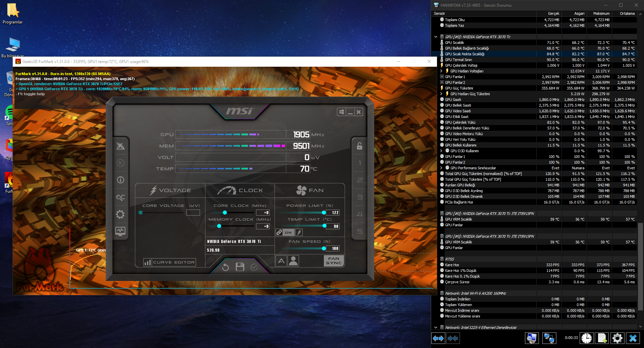Image resolution: width=644 pixels, height=348 pixels.
Task: Open HWiNFO remote network computers icon
Action: coord(549,338)
